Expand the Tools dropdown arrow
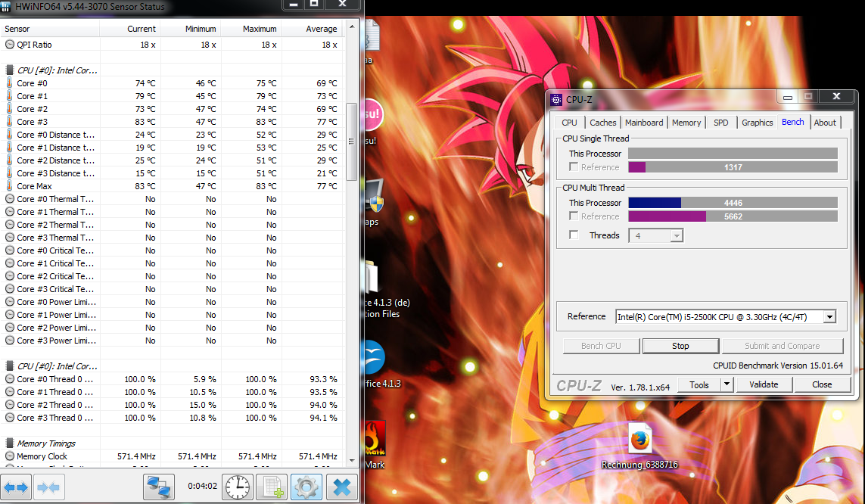Image resolution: width=865 pixels, height=504 pixels. click(x=727, y=384)
